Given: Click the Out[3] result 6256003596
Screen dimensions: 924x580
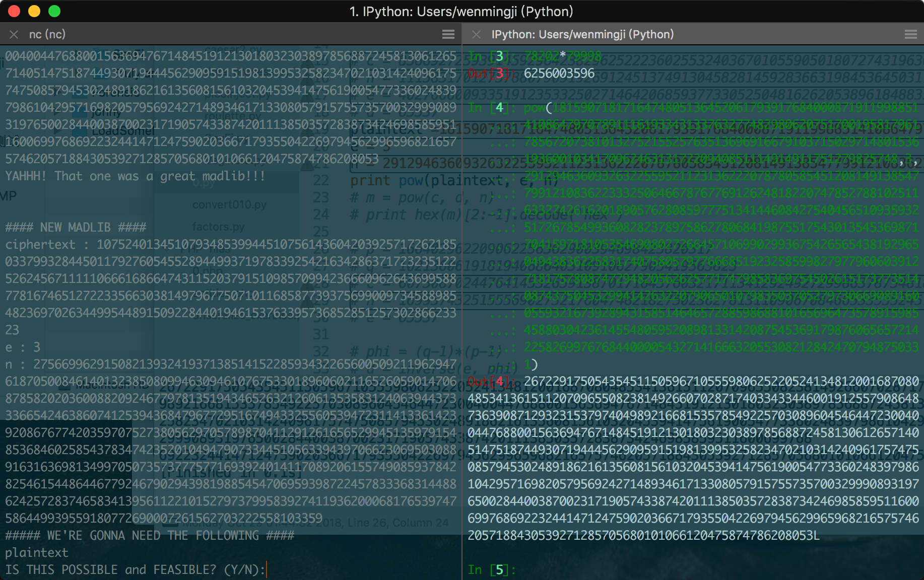Looking at the screenshot, I should click(x=559, y=74).
